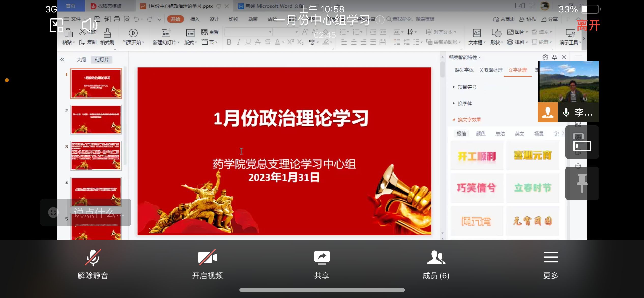
Task: Tap the red 离开 leave button
Action: tap(588, 25)
